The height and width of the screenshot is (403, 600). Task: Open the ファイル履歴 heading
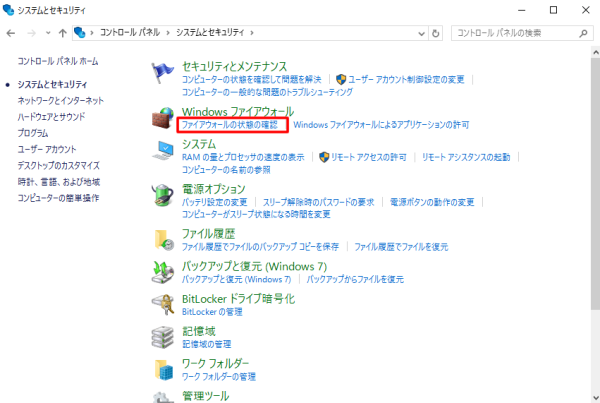point(209,234)
